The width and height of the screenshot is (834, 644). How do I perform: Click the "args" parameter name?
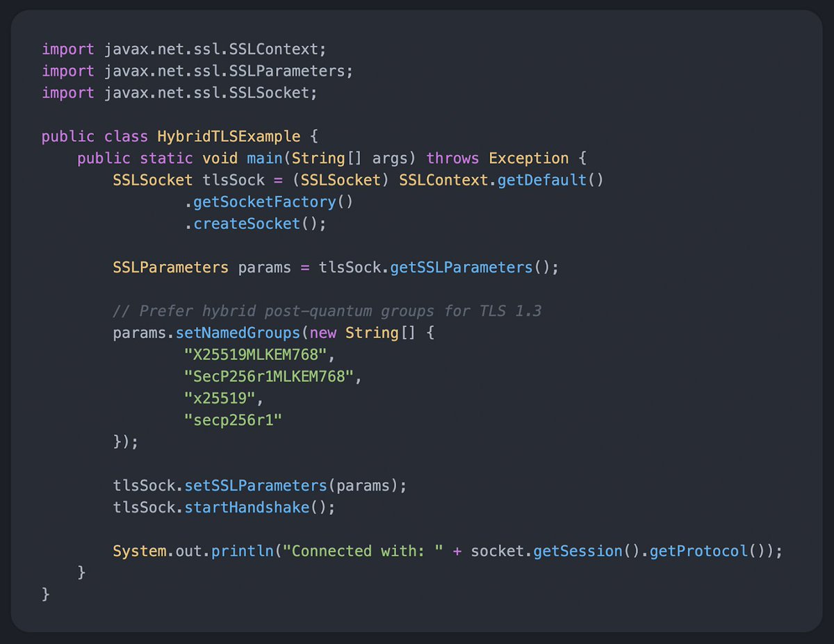coord(391,158)
